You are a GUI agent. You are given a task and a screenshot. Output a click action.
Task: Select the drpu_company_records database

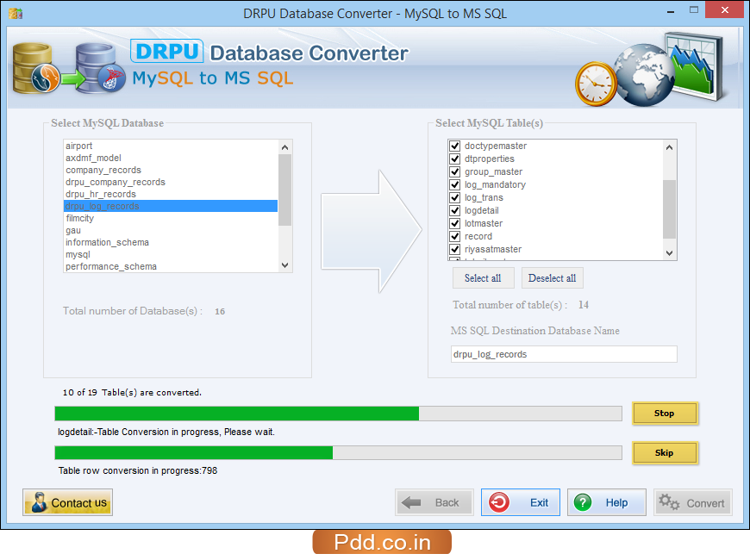171,182
